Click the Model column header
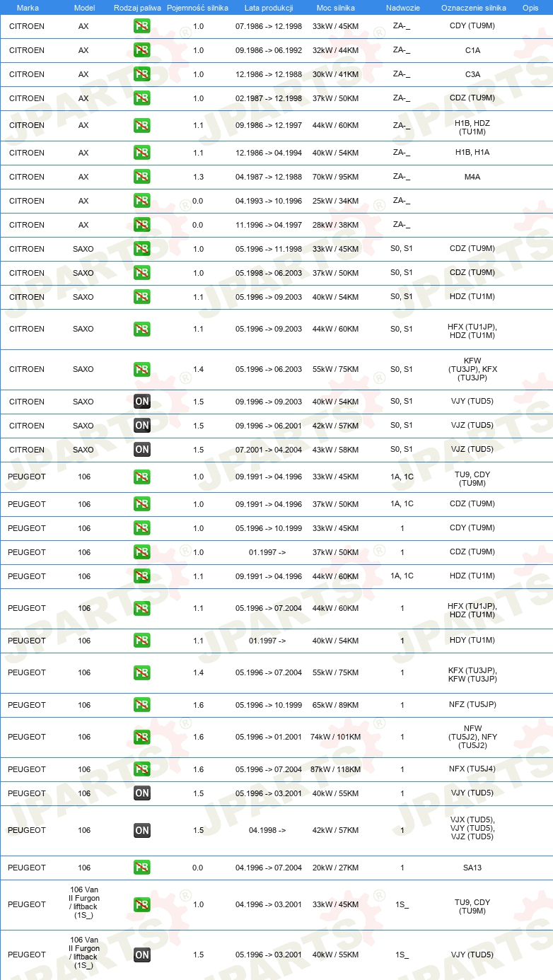The image size is (553, 980). point(84,8)
